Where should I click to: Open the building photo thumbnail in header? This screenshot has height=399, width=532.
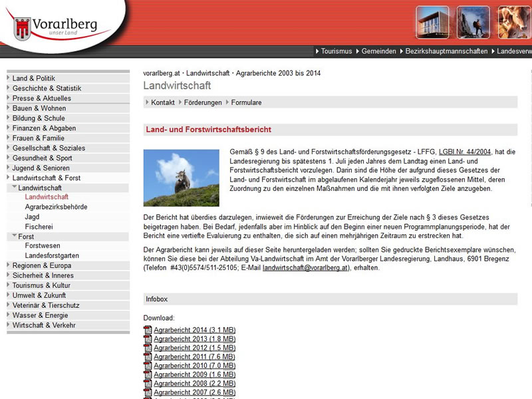point(432,22)
